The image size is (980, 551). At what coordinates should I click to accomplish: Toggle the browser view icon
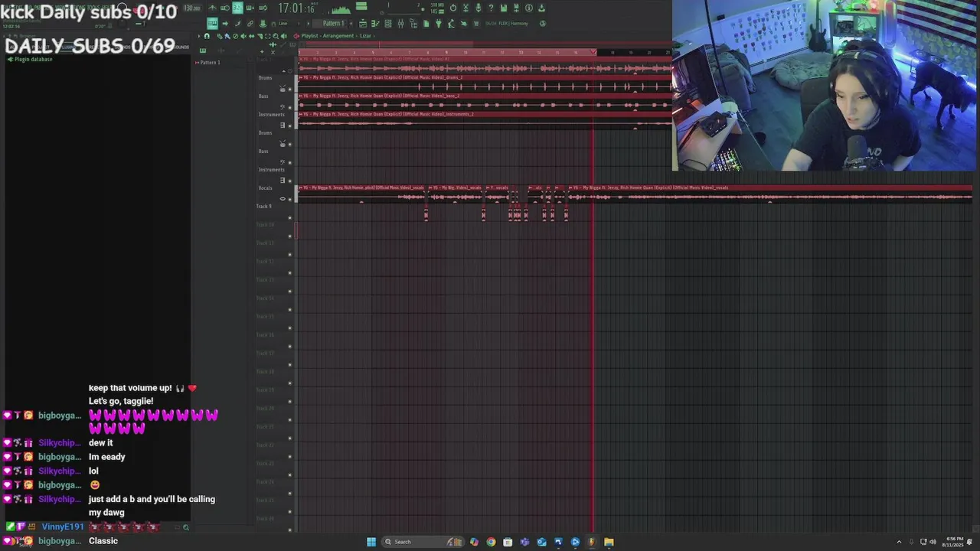click(x=413, y=23)
